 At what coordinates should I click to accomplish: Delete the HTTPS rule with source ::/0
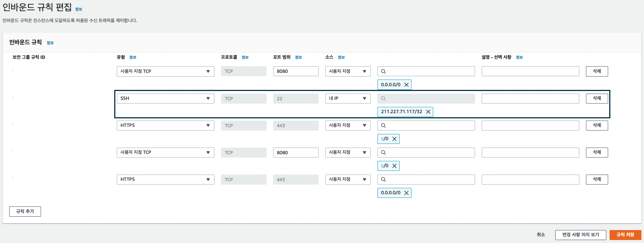[597, 125]
